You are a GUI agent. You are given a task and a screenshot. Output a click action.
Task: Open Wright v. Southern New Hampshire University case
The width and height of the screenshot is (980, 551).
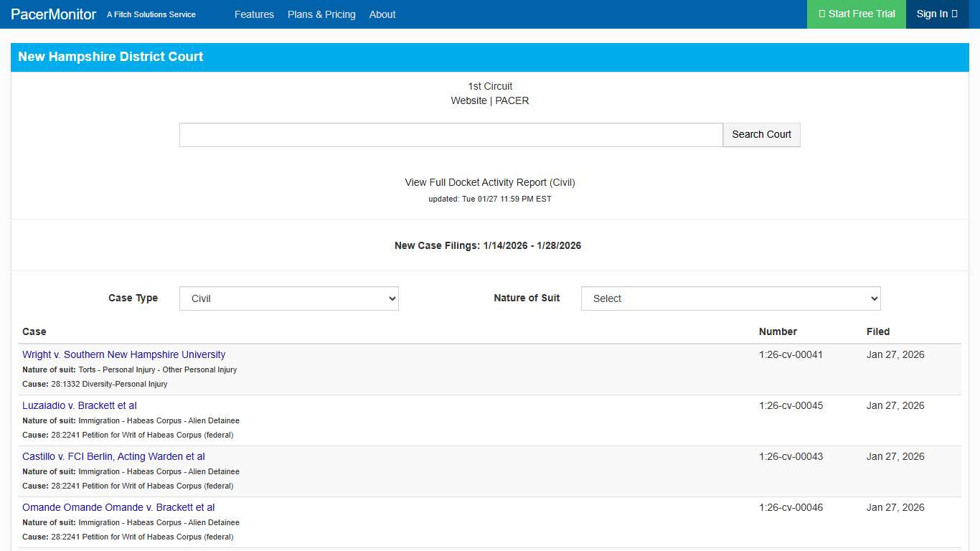[x=123, y=354]
